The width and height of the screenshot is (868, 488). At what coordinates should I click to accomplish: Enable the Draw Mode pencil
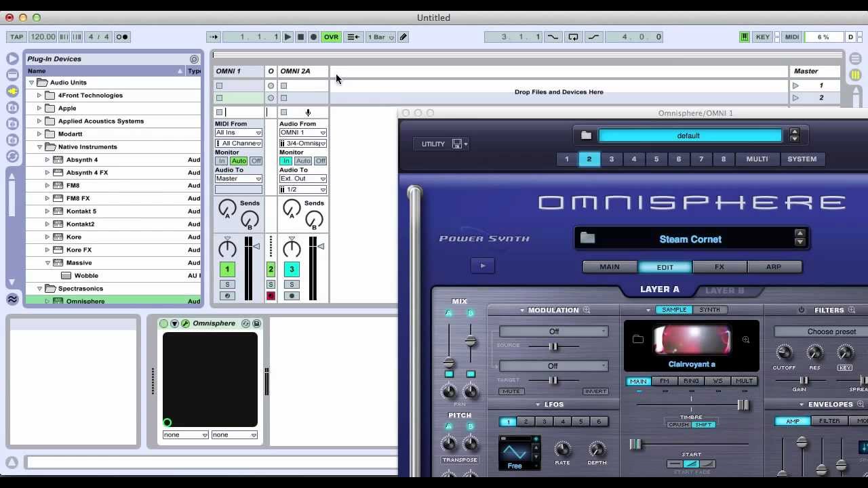pyautogui.click(x=403, y=37)
